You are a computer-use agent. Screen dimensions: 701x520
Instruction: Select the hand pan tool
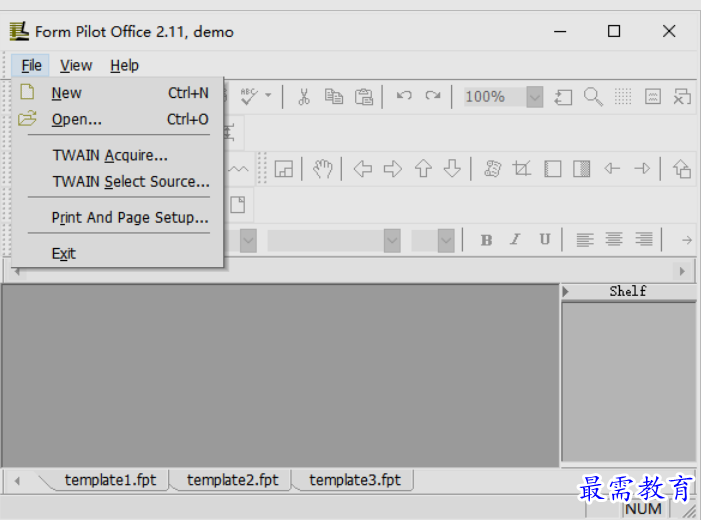(322, 169)
